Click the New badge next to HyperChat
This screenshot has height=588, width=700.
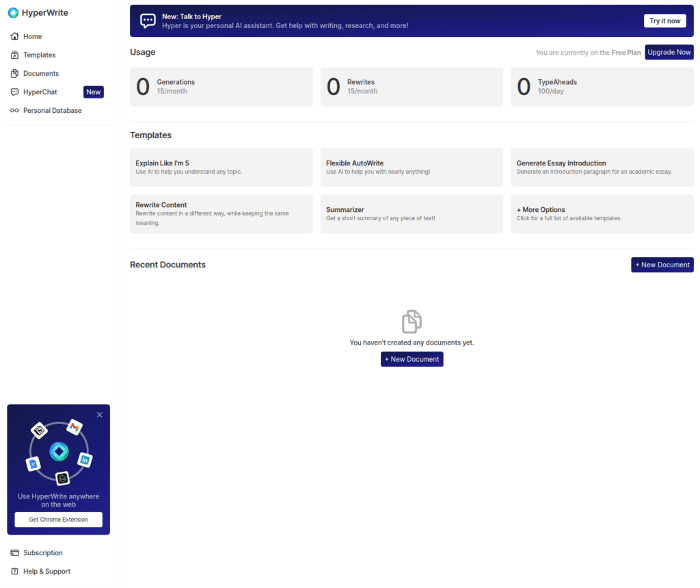[x=93, y=92]
